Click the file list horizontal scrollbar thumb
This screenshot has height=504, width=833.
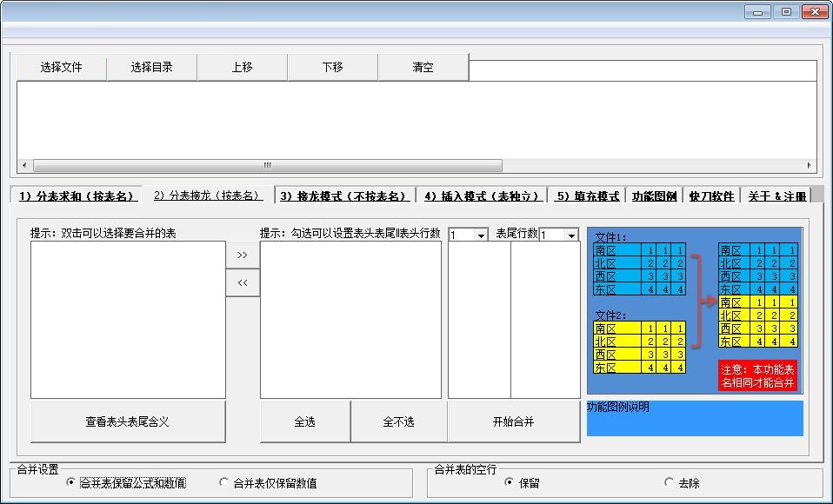(x=268, y=166)
